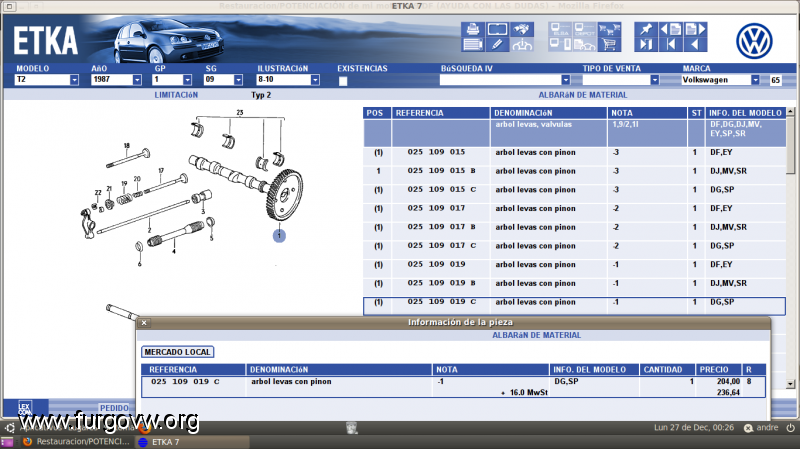Screen dimensions: 800x449
Task: Click the parts list icon
Action: coord(473,44)
